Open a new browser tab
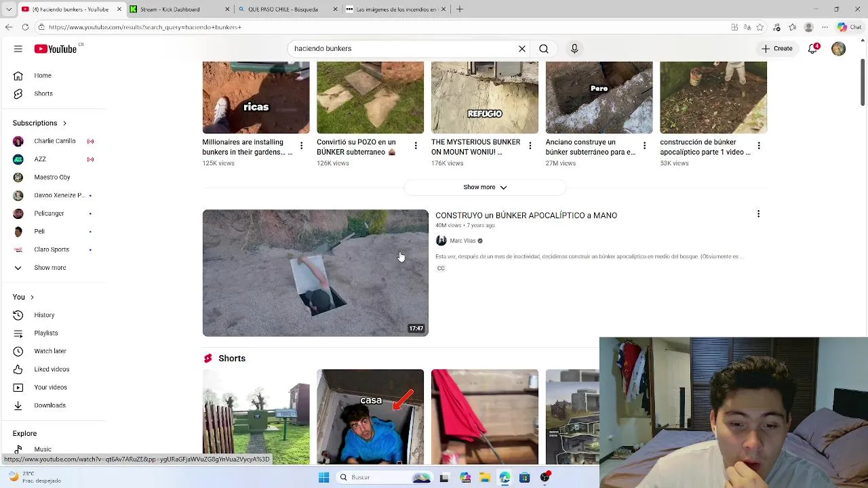The width and height of the screenshot is (868, 488). pos(460,9)
